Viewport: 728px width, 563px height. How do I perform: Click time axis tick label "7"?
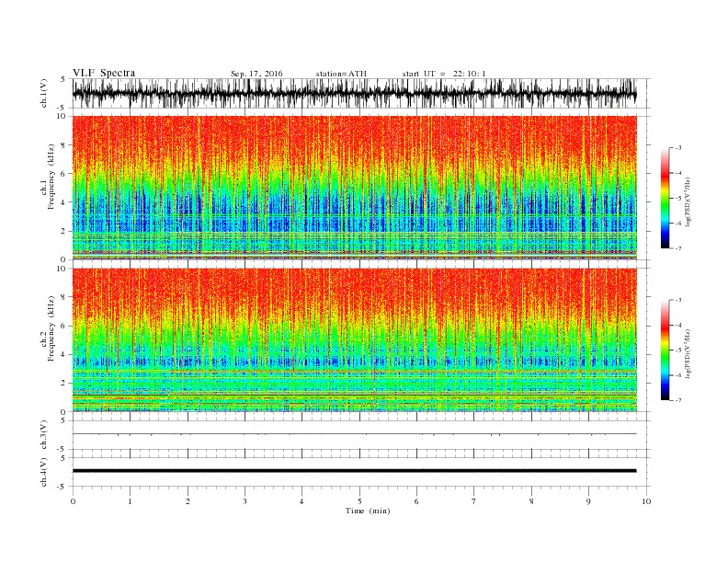[x=474, y=501]
